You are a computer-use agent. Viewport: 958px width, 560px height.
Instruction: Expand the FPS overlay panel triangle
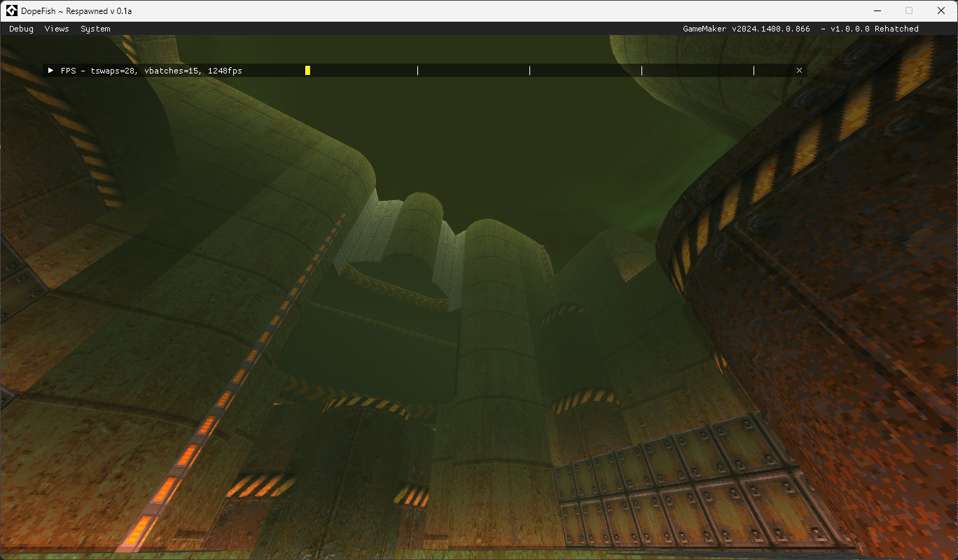click(50, 71)
